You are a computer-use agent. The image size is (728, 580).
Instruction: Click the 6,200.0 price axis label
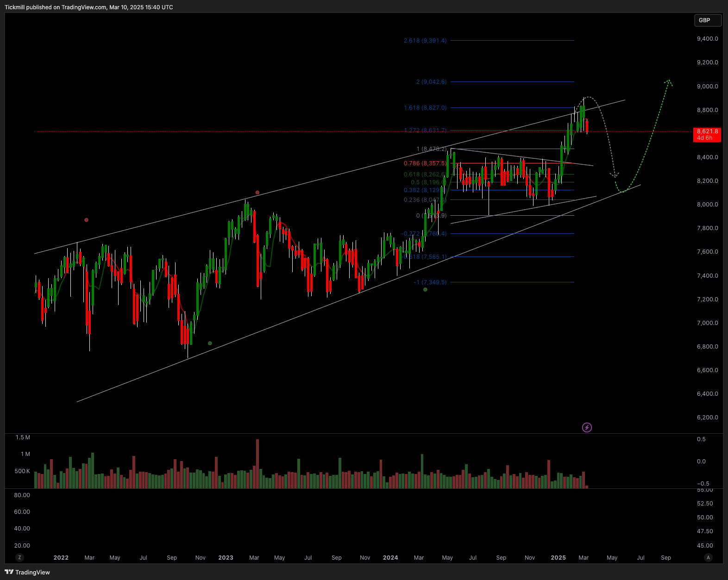707,418
